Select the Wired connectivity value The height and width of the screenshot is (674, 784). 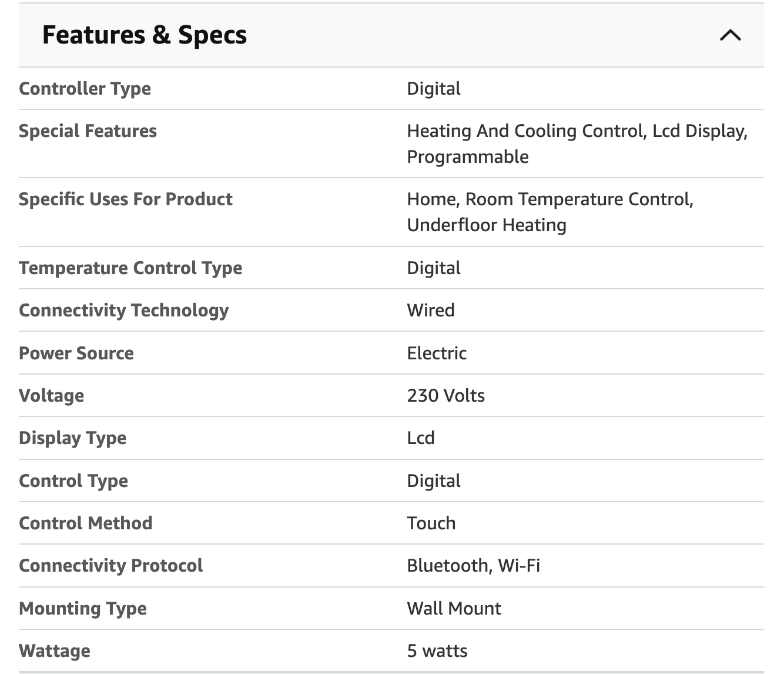tap(431, 310)
